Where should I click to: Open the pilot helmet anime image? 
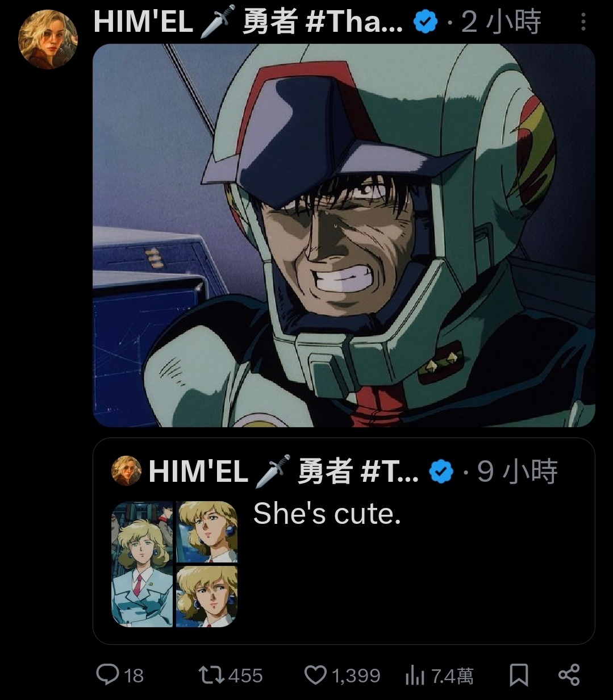(344, 235)
